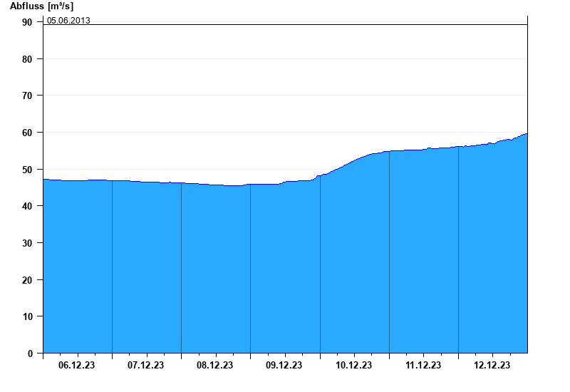Click the 80 y-axis value
The height and width of the screenshot is (392, 570).
[x=28, y=59]
